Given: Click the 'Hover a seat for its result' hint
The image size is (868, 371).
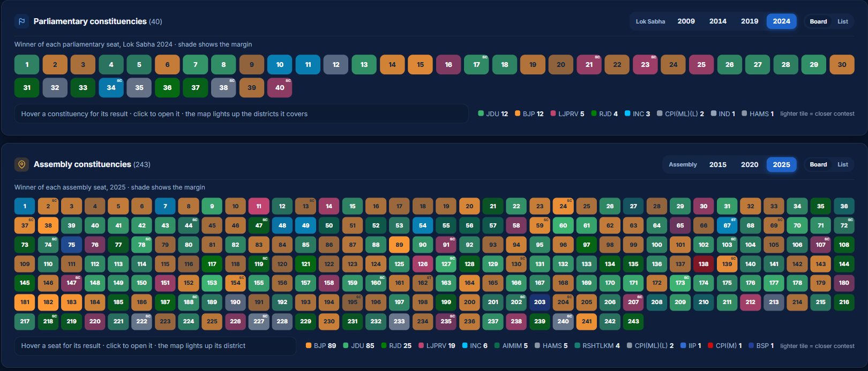Looking at the screenshot, I should 155,345.
